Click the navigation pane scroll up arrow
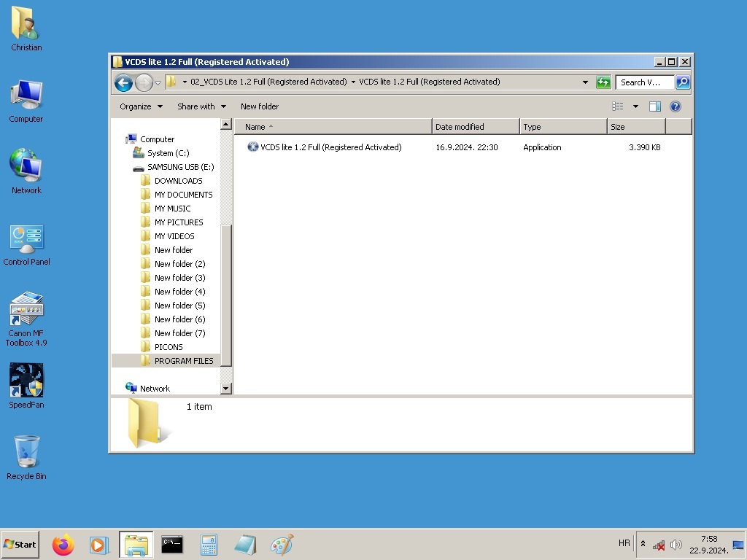 point(226,124)
